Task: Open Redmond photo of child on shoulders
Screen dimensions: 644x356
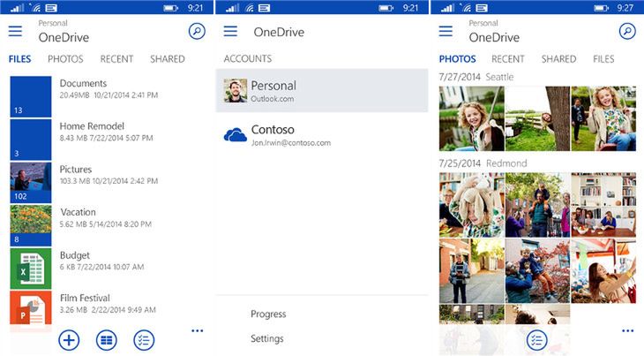Action: [x=537, y=205]
